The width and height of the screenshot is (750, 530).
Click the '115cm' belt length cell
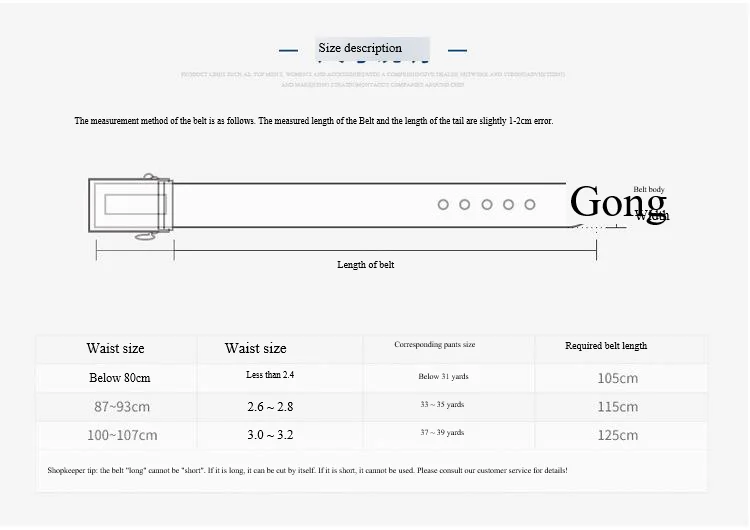[x=618, y=407]
